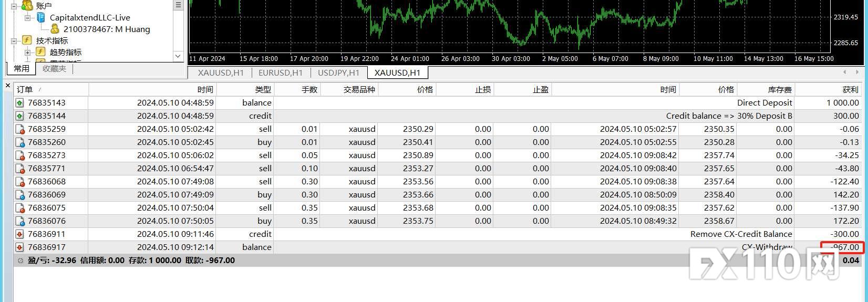868x302 pixels.
Task: Click the 趋势指标 trend folder icon
Action: point(40,52)
